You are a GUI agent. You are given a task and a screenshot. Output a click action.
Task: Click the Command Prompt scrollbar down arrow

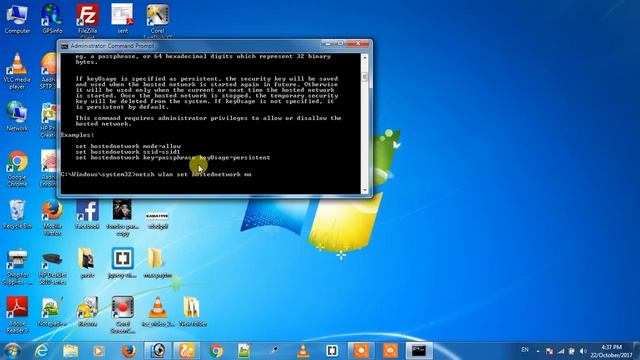click(x=364, y=190)
